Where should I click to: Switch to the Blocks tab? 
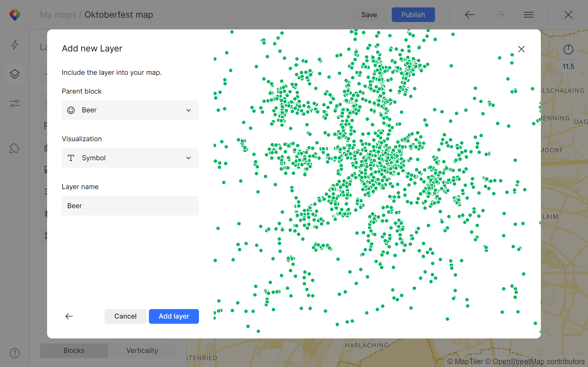coord(74,350)
